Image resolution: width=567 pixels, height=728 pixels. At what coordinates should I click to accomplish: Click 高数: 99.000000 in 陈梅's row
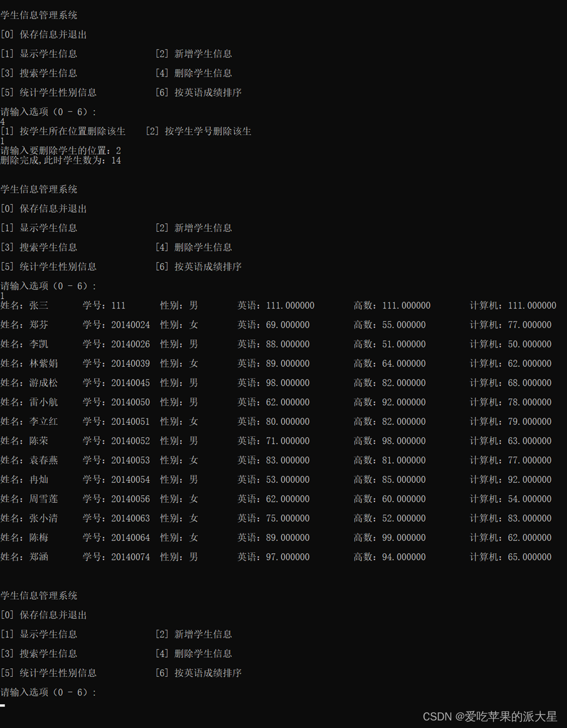(390, 538)
